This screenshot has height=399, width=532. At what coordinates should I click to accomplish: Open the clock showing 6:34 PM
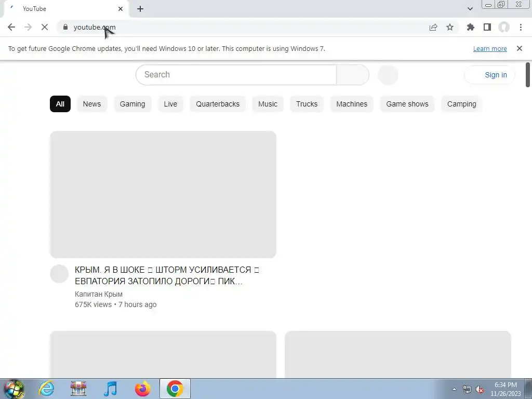coord(506,389)
